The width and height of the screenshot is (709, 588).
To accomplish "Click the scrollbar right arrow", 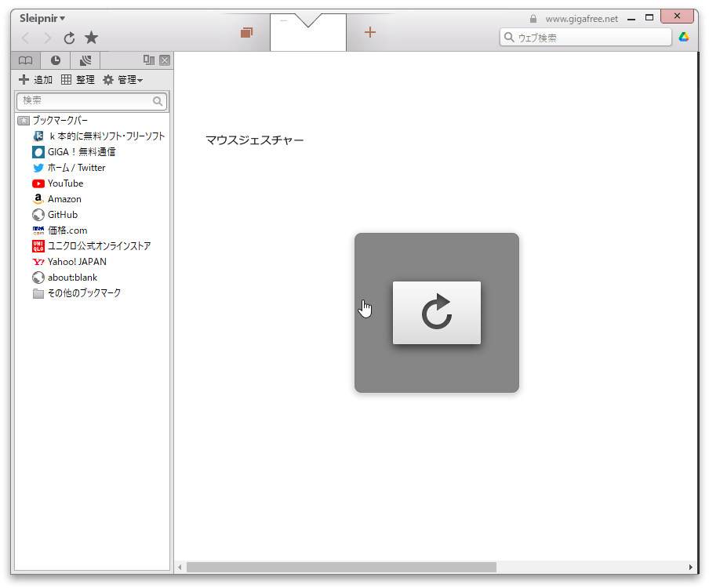I will tap(690, 567).
